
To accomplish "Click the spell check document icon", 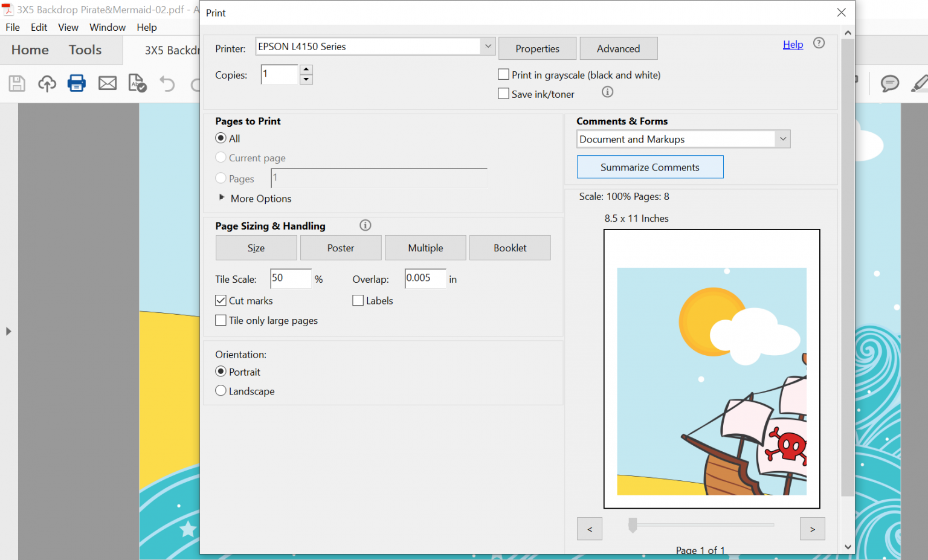I will coord(137,83).
